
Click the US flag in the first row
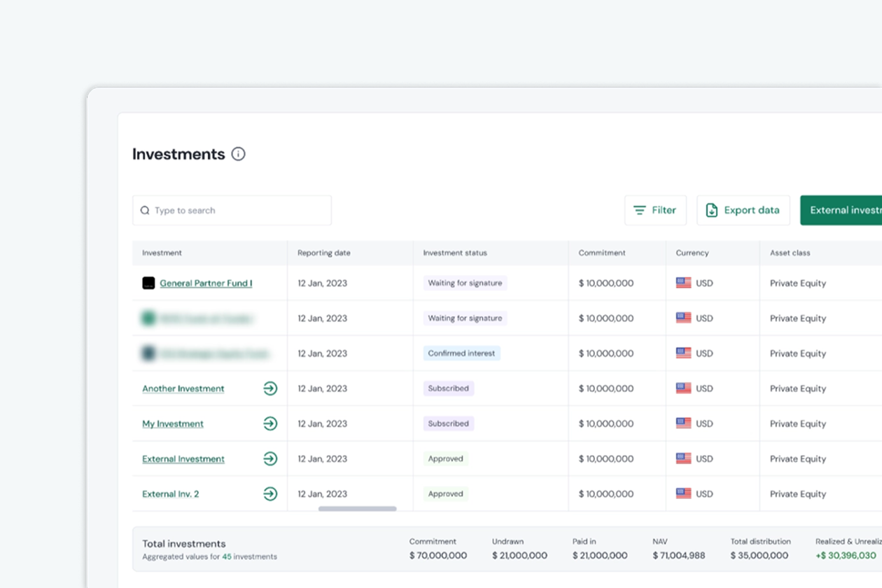pyautogui.click(x=683, y=283)
